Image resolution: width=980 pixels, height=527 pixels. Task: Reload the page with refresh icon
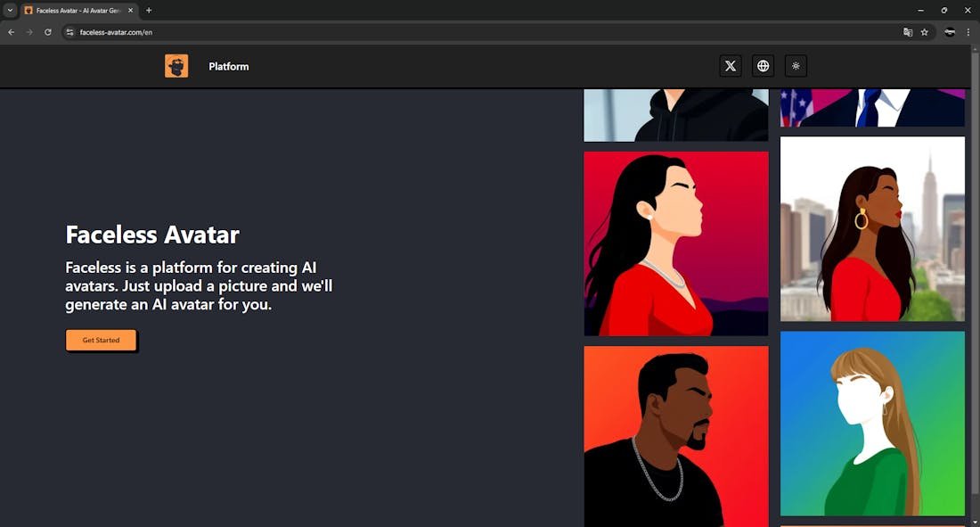pos(47,32)
